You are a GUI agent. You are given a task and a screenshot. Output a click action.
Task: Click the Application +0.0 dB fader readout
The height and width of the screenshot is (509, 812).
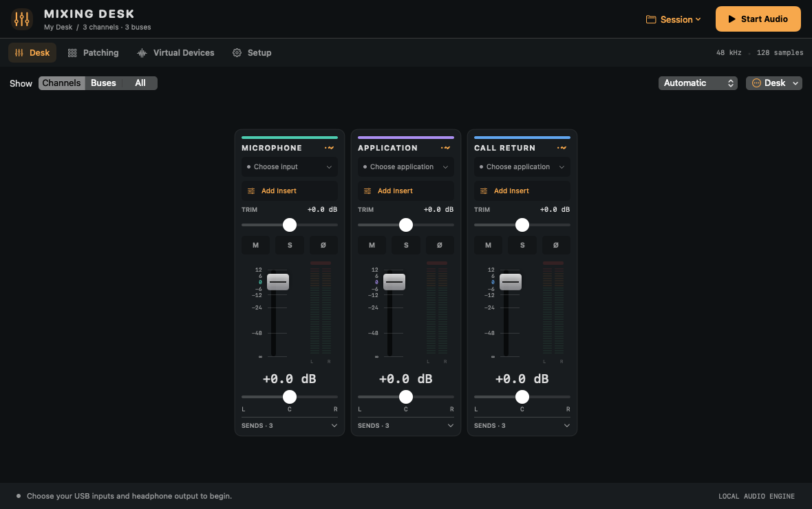[406, 379]
